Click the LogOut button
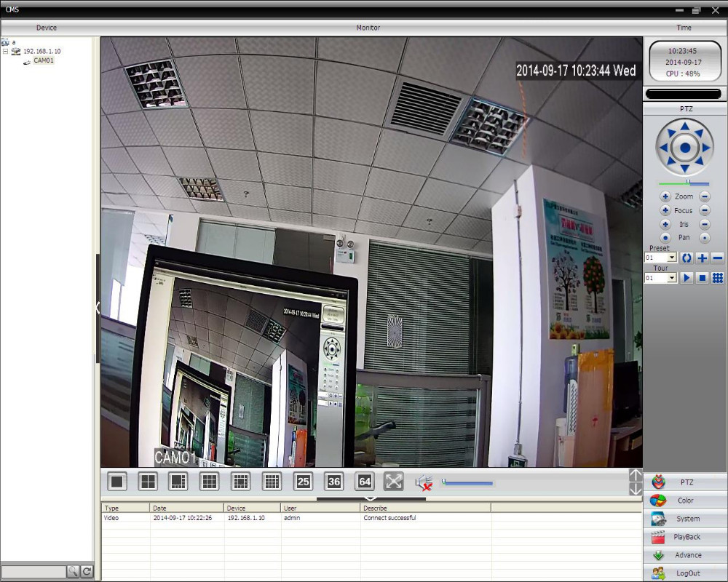 click(685, 573)
